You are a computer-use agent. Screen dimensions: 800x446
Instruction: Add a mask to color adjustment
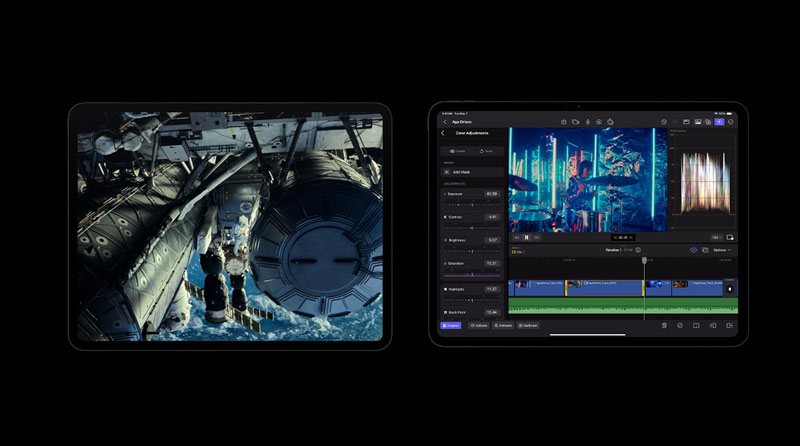(471, 172)
